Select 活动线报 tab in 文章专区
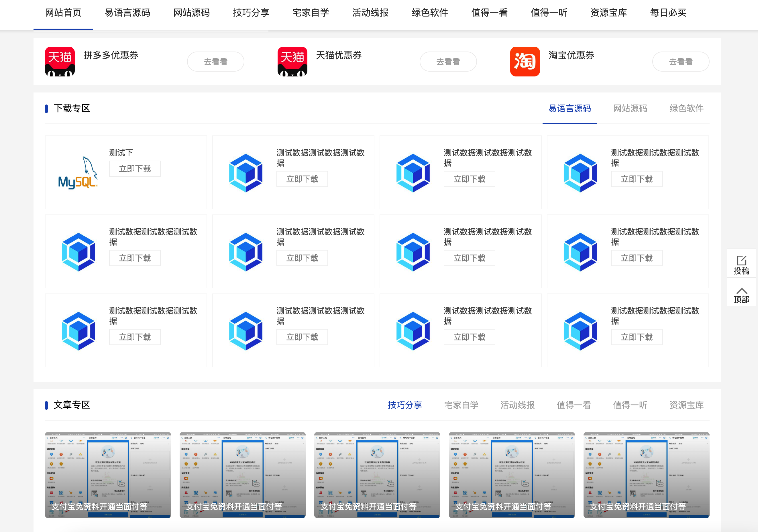This screenshot has height=532, width=758. coord(517,405)
